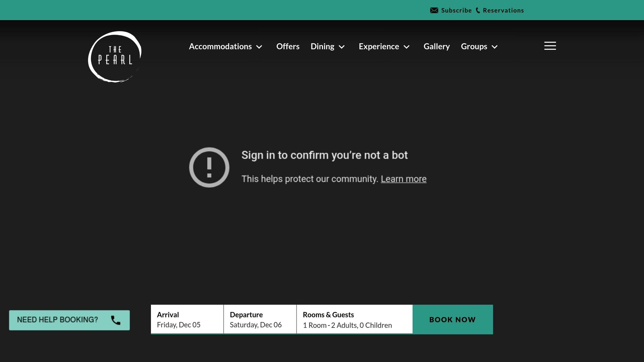Click the Reservations link text
644x362 pixels.
click(x=503, y=10)
